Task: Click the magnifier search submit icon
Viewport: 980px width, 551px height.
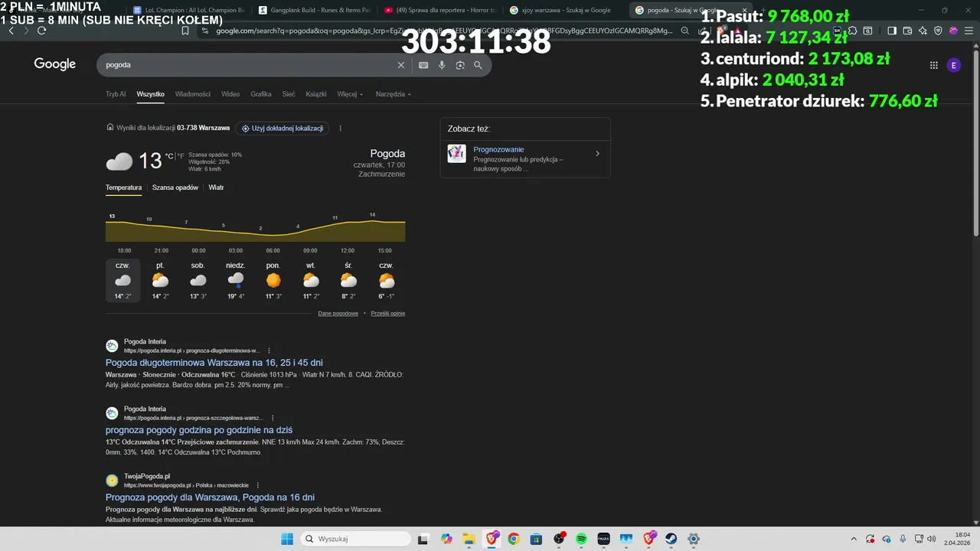Action: point(478,65)
